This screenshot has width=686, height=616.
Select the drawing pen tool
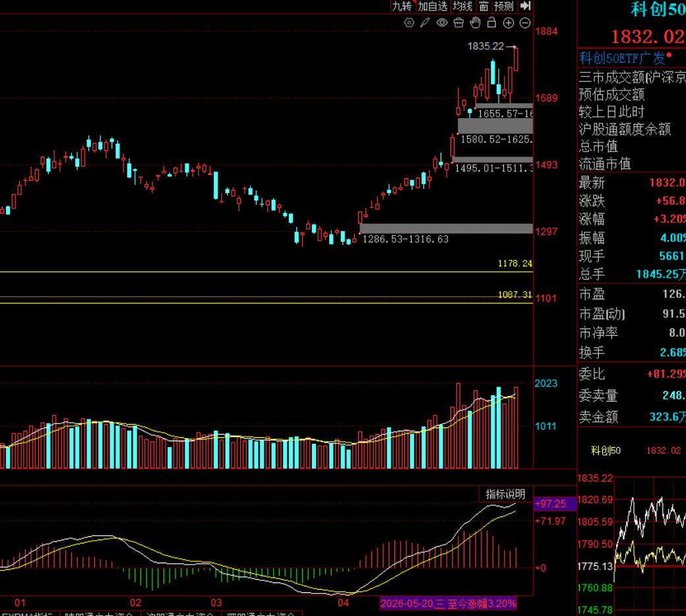425,22
